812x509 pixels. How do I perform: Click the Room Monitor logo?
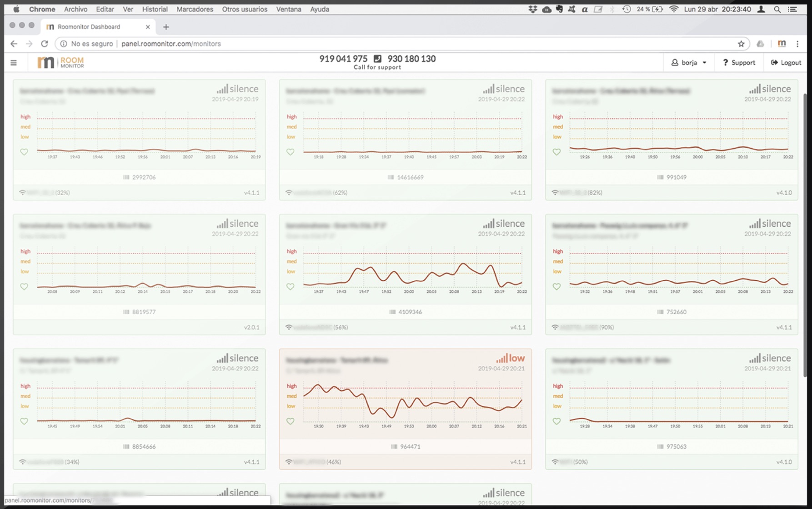pos(60,62)
